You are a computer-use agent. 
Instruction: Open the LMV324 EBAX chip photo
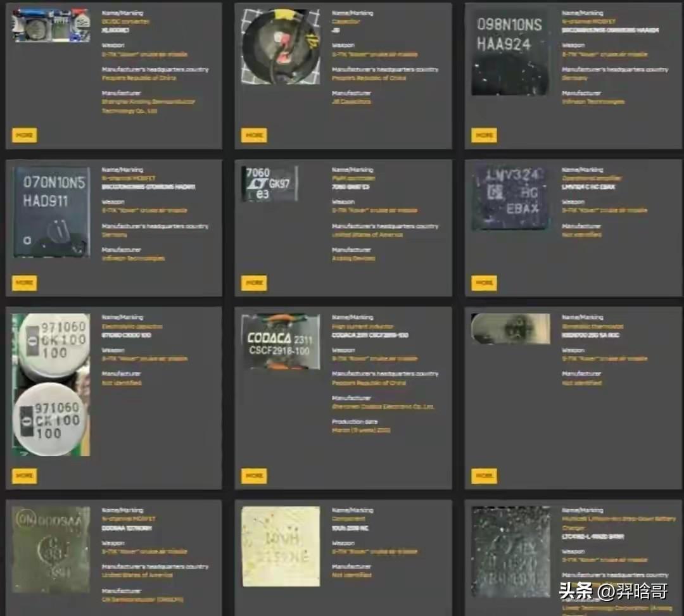(x=510, y=198)
